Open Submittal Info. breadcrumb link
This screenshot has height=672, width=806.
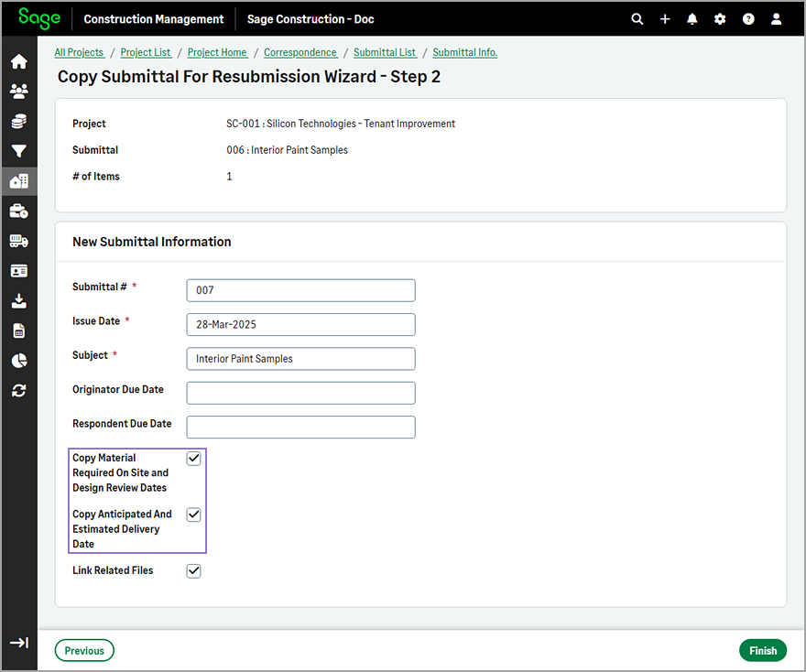(464, 52)
